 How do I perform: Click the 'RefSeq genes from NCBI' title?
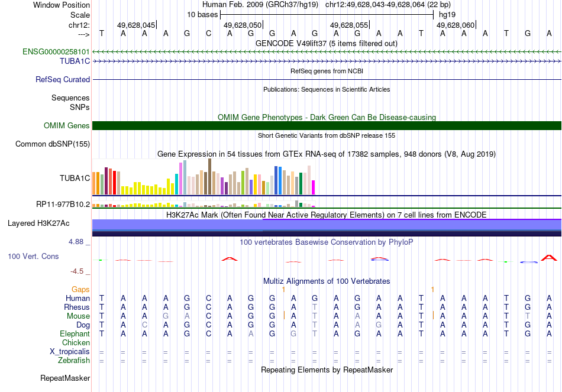327,72
